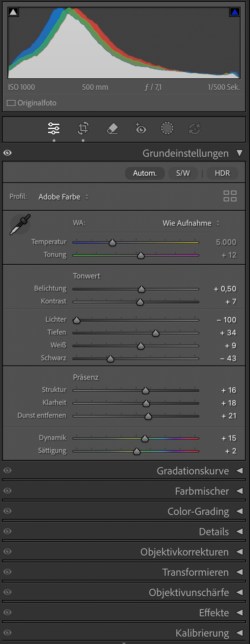Open the profile browser grid icon
This screenshot has height=644, width=250.
(230, 196)
